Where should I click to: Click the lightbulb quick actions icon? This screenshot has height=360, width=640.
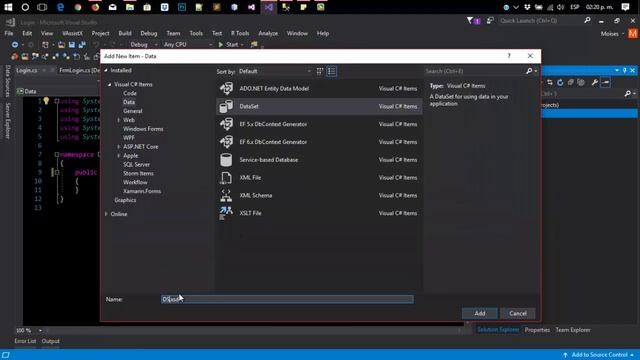46,101
